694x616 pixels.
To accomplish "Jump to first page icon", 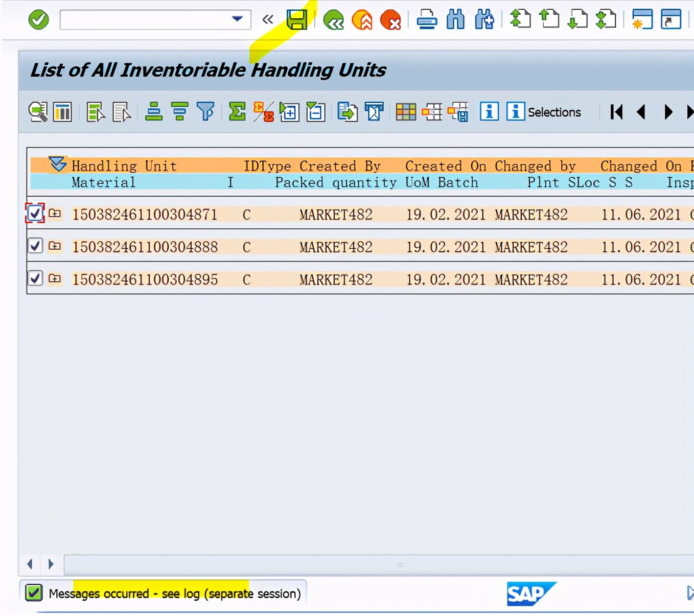I will coord(520,20).
